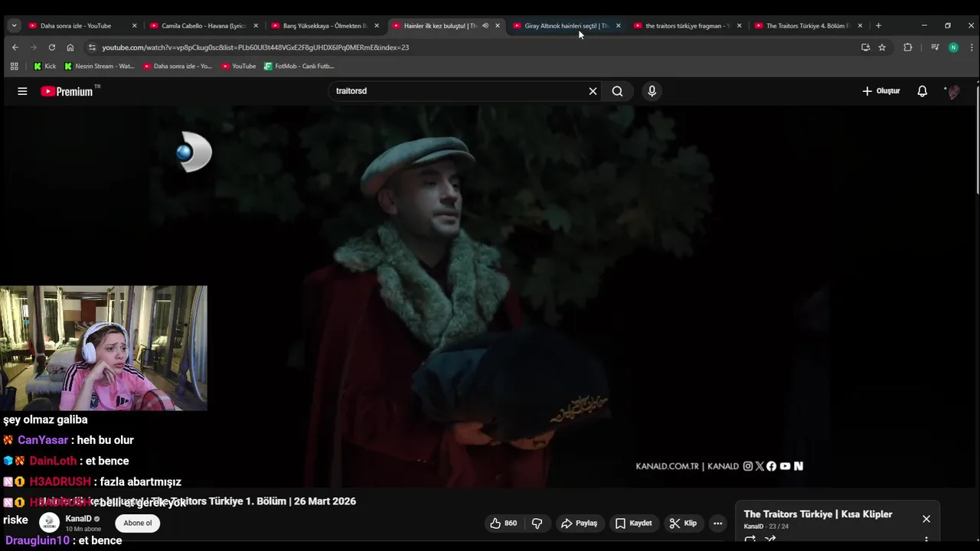
Task: Install app icon in the address bar
Action: click(865, 47)
